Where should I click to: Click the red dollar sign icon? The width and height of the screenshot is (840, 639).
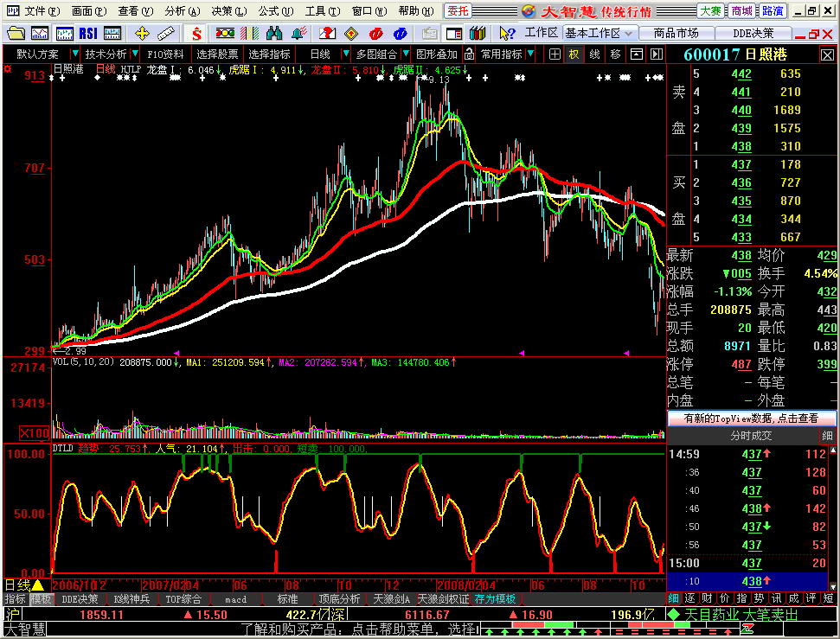[196, 34]
